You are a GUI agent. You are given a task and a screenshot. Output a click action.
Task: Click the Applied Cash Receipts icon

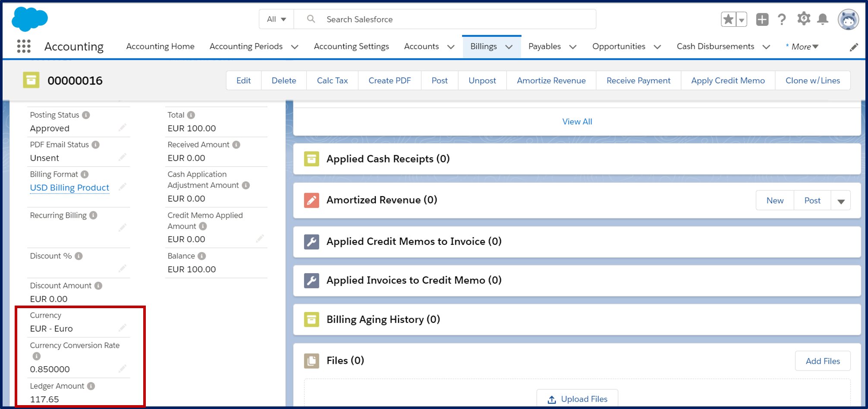[311, 159]
